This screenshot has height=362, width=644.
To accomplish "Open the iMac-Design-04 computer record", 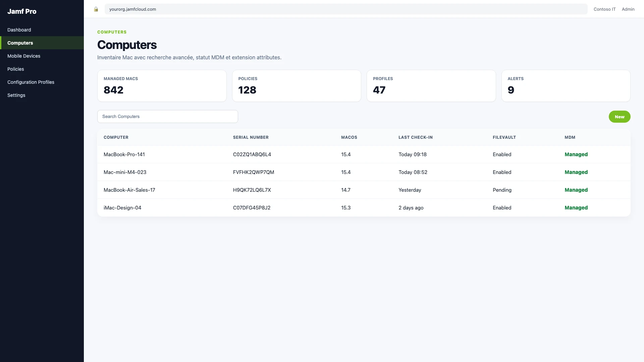I will pos(122,208).
